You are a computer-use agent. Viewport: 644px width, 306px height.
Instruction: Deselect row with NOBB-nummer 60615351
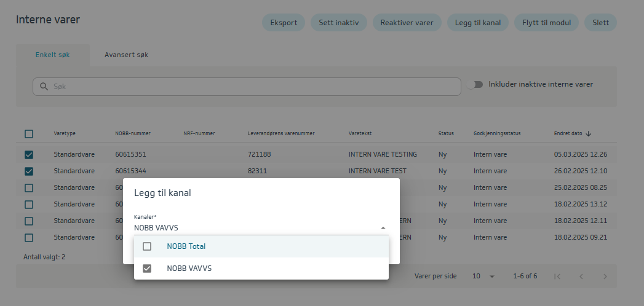point(29,154)
